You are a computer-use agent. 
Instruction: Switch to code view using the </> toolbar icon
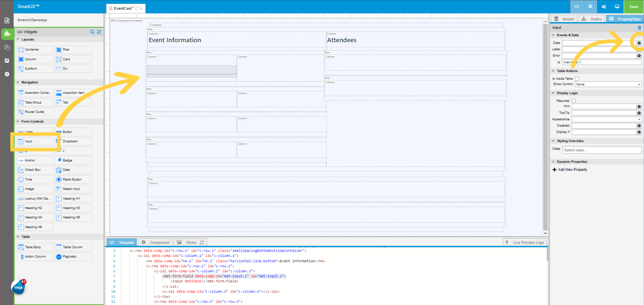[577, 6]
